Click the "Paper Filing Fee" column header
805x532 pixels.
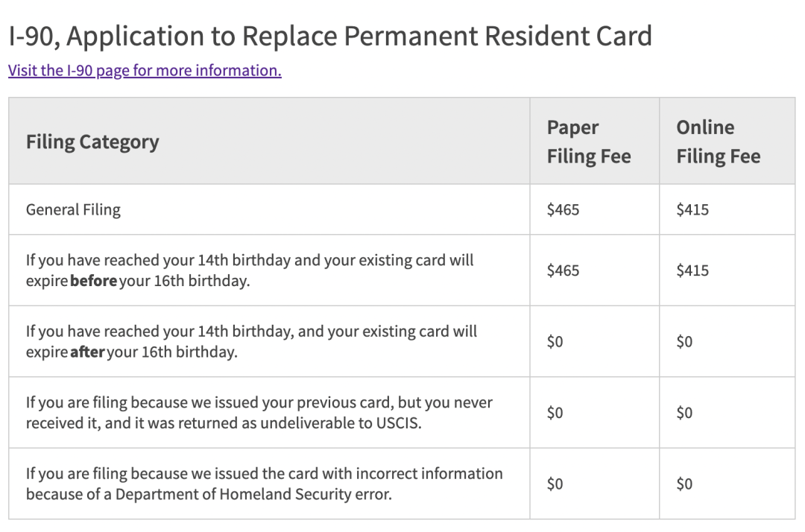point(589,142)
